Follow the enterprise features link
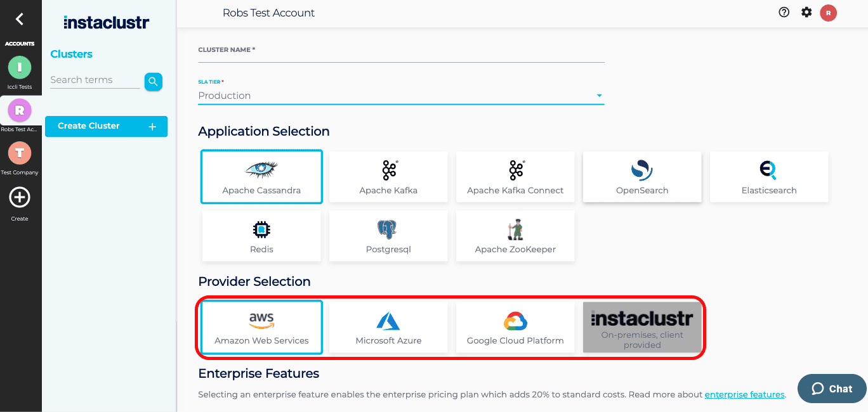The height and width of the screenshot is (412, 868). (x=744, y=394)
